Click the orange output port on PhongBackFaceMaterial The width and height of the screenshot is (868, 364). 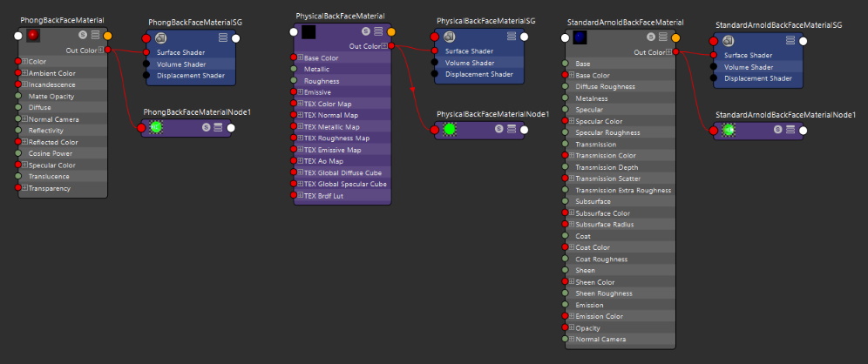click(107, 36)
